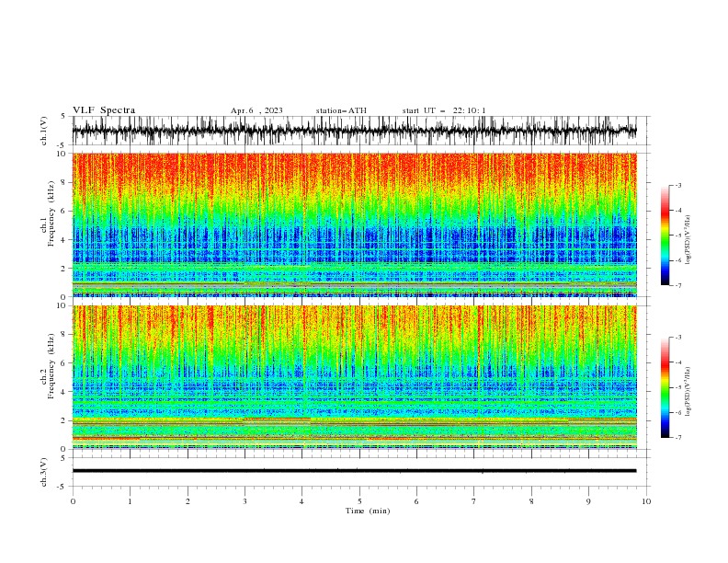Click the ch.2 Frequency (kHz) axis label
728x563 pixels.
tap(47, 365)
